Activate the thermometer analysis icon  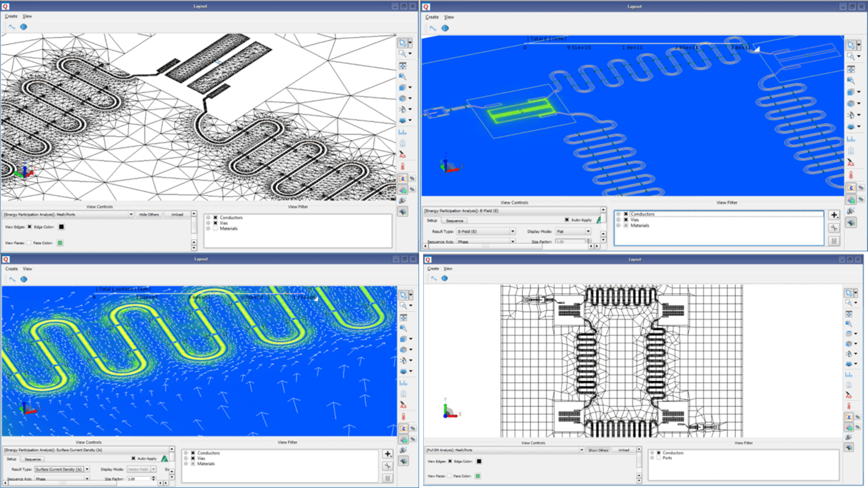[x=403, y=167]
